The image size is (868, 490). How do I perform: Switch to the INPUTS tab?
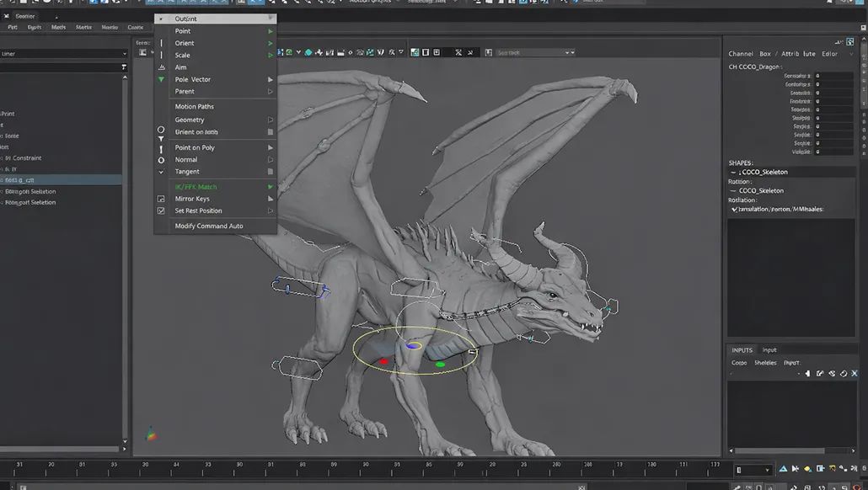click(742, 350)
